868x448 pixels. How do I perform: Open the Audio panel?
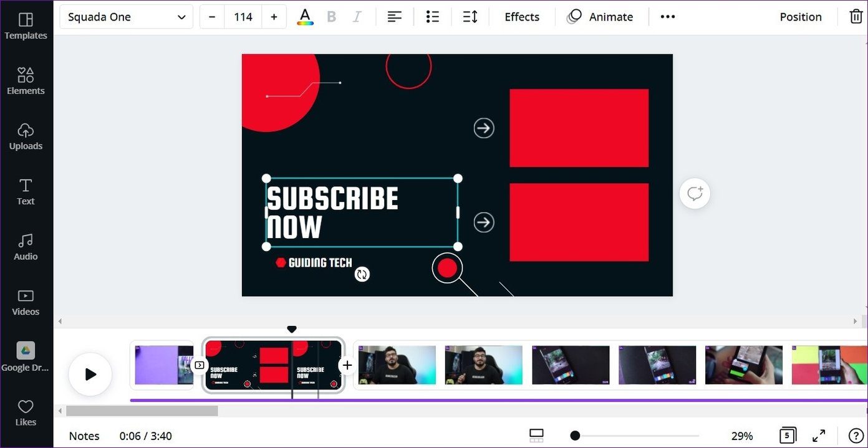point(26,247)
